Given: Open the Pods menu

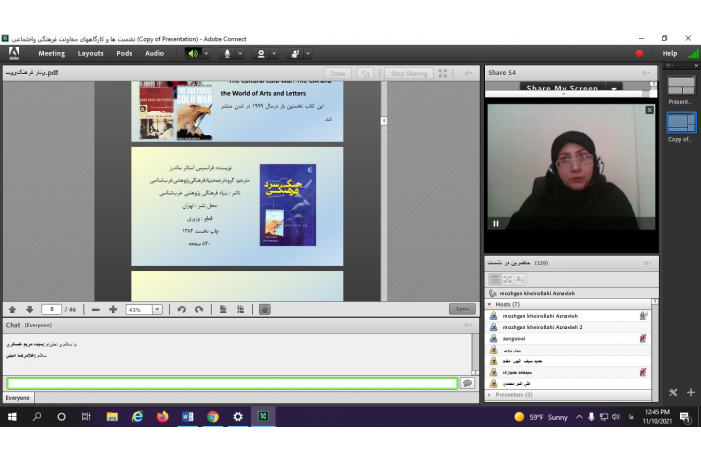Looking at the screenshot, I should point(124,53).
